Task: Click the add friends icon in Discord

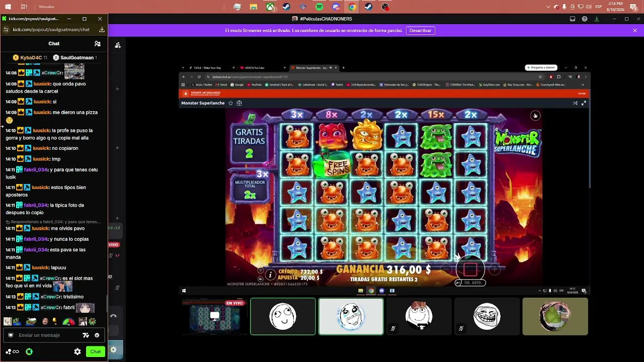Action: [x=118, y=45]
